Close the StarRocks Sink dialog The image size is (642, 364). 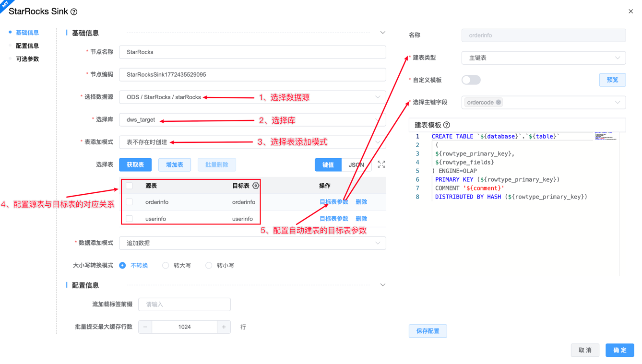tap(630, 12)
